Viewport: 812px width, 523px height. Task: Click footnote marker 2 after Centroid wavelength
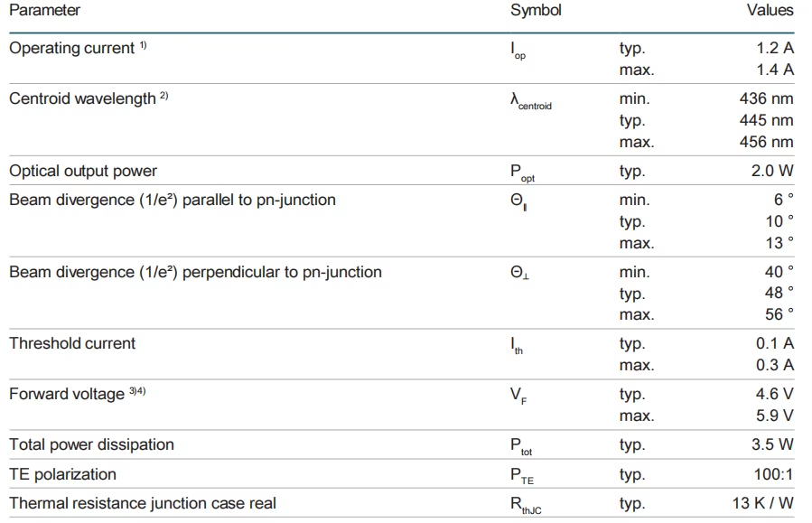pyautogui.click(x=163, y=96)
